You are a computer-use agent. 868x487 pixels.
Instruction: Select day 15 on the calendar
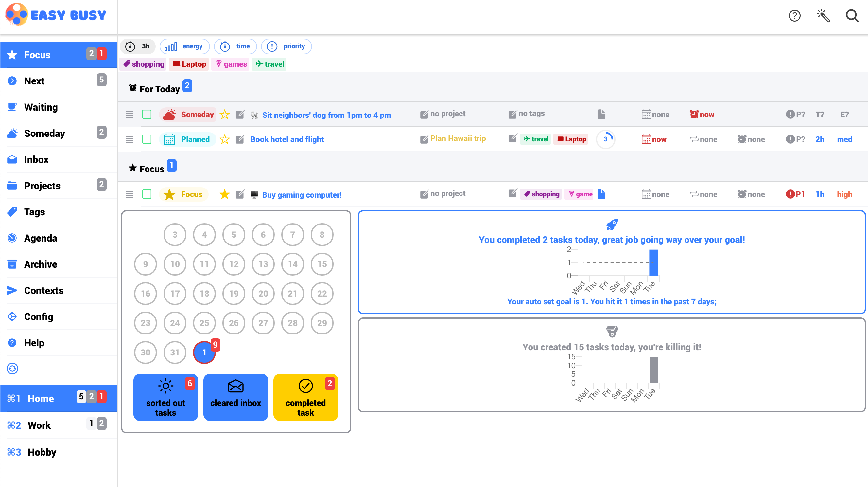pos(322,264)
